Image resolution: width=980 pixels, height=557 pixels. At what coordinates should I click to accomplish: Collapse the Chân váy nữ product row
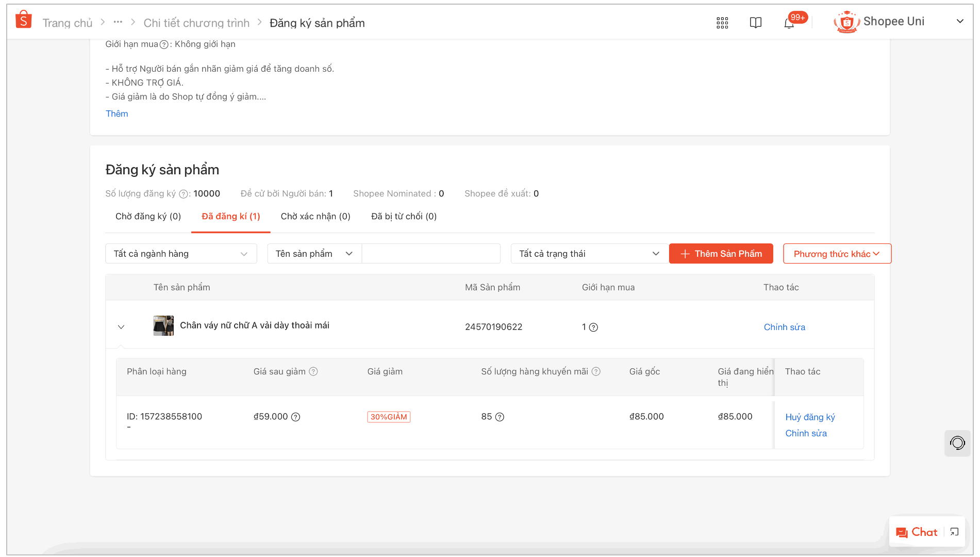click(x=122, y=326)
